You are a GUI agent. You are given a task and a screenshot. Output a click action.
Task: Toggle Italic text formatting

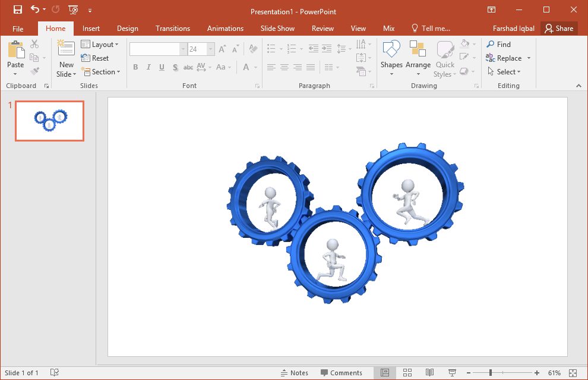pyautogui.click(x=148, y=67)
